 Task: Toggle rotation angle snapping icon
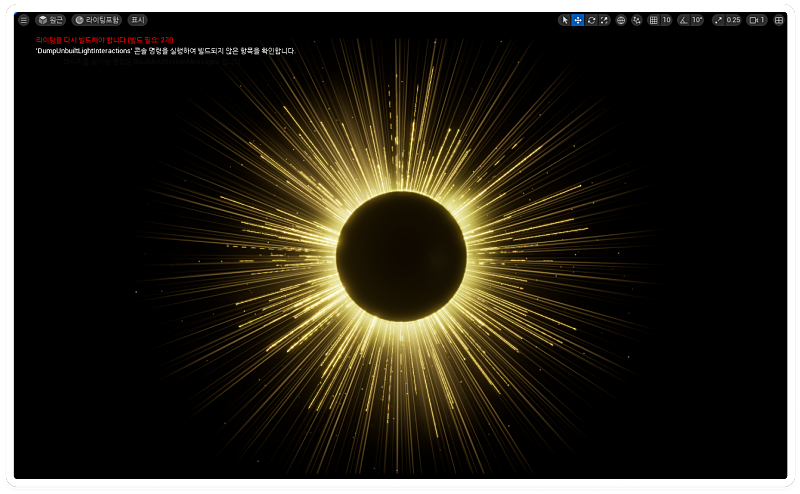click(x=684, y=20)
